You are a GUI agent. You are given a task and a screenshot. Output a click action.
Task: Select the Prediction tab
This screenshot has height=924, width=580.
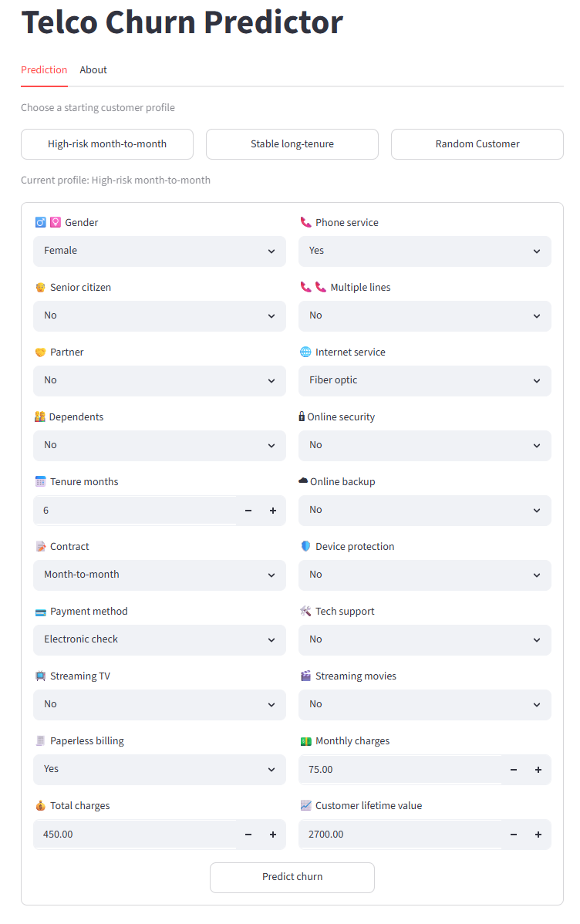click(44, 70)
